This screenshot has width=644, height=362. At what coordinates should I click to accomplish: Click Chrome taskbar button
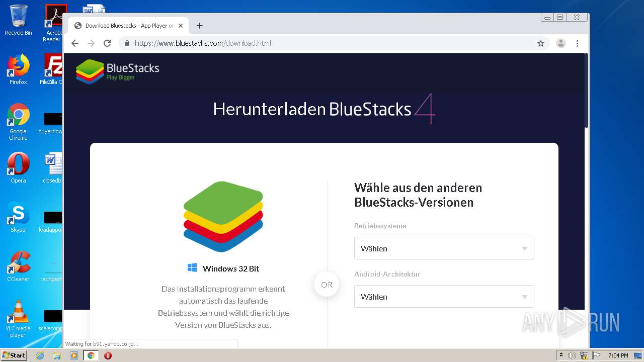pyautogui.click(x=91, y=355)
